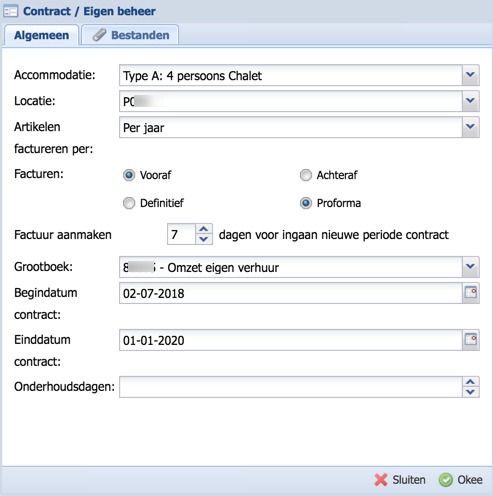Open the Begindatum contract calendar picker
The width and height of the screenshot is (493, 496).
[471, 293]
